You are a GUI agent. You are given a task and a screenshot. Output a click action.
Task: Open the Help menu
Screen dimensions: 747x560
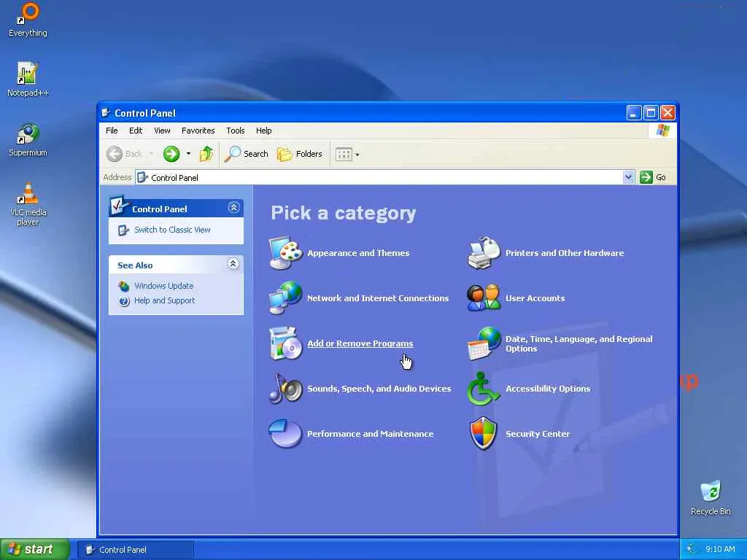(x=263, y=131)
